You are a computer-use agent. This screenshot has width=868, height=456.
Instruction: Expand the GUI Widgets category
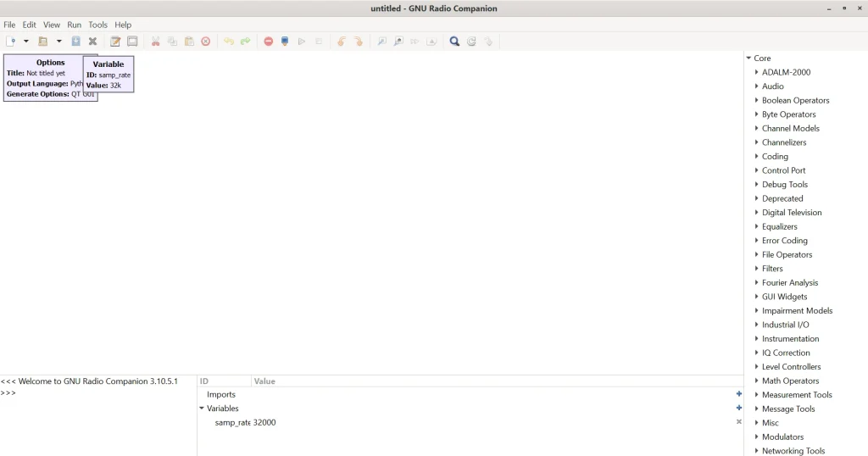click(756, 297)
